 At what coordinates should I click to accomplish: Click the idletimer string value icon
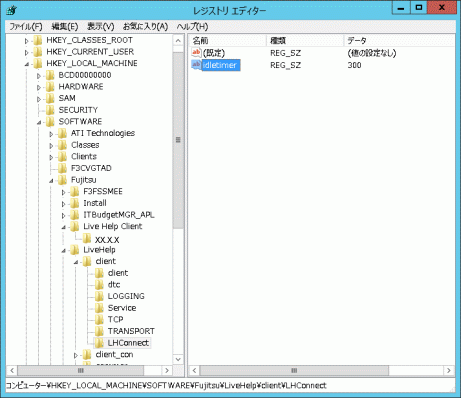[x=196, y=65]
